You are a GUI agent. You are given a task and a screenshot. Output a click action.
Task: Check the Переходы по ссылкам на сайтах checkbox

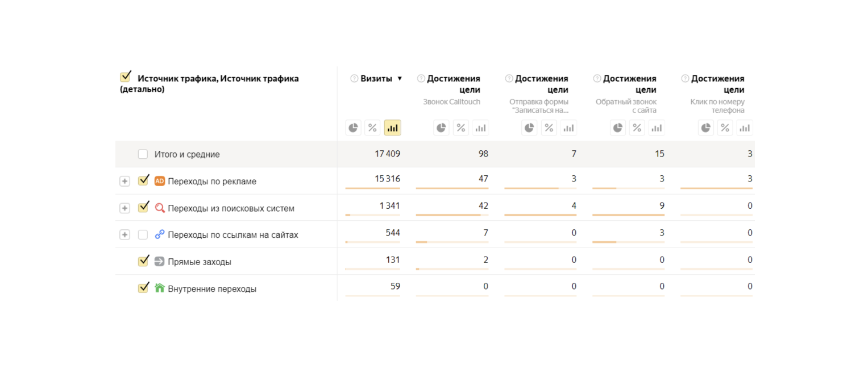tap(143, 234)
